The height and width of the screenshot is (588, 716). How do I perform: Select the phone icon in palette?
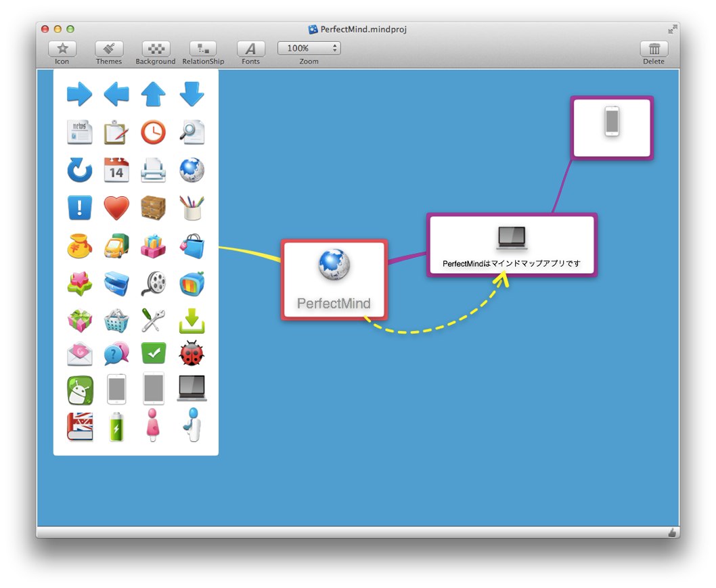116,389
